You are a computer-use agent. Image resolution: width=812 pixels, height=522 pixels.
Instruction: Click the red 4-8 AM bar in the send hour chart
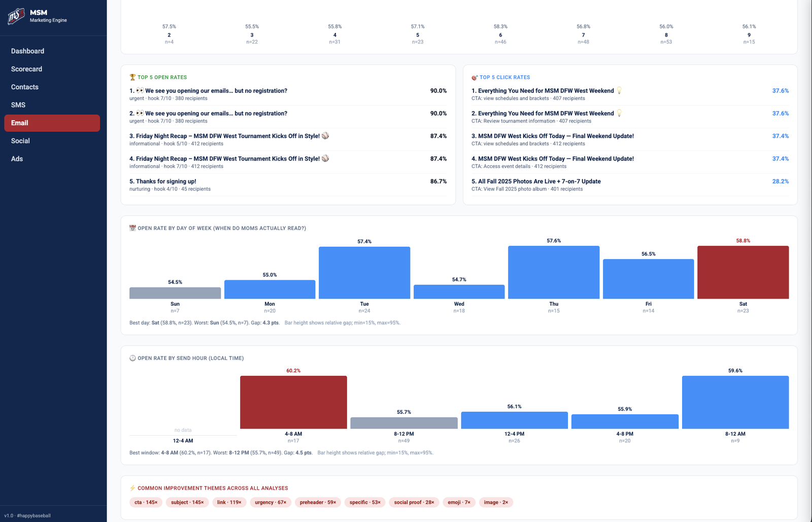point(293,402)
